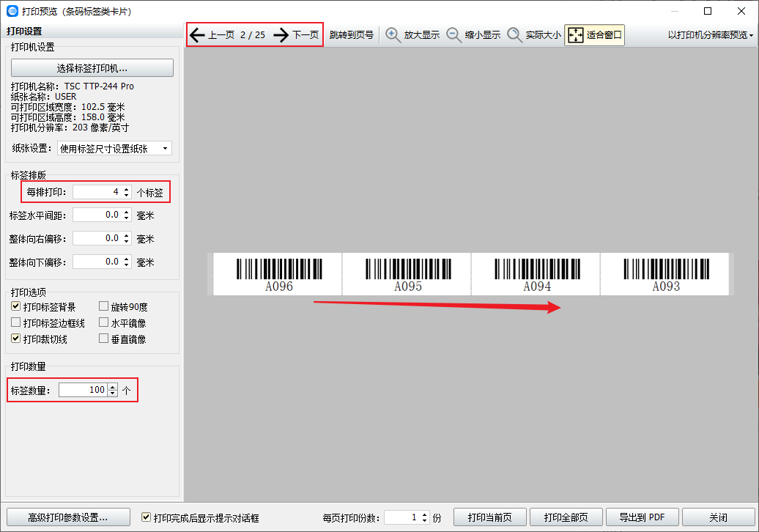Click 可打印区域宽度 102.5 毫米 text
The image size is (759, 532).
point(67,107)
